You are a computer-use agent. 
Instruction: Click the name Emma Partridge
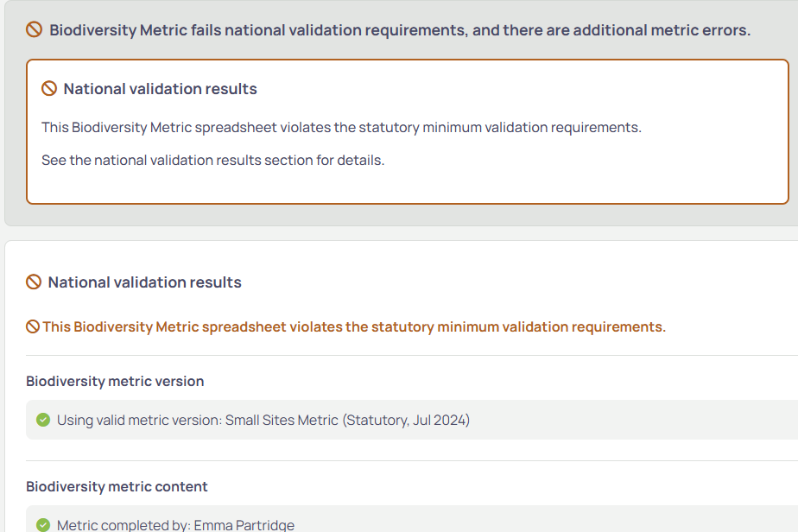click(x=244, y=525)
